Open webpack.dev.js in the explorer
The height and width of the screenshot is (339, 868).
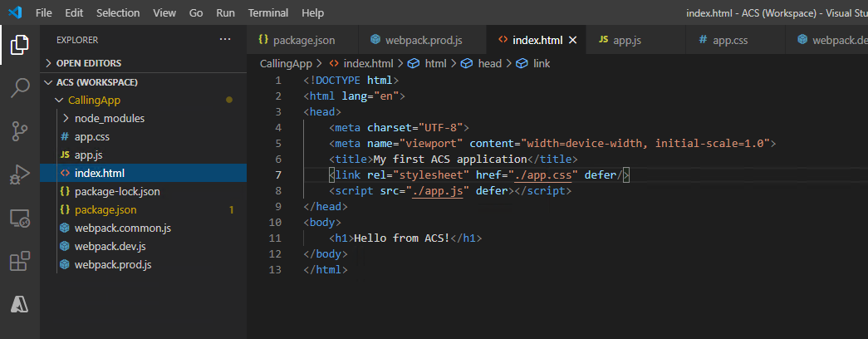tap(110, 246)
